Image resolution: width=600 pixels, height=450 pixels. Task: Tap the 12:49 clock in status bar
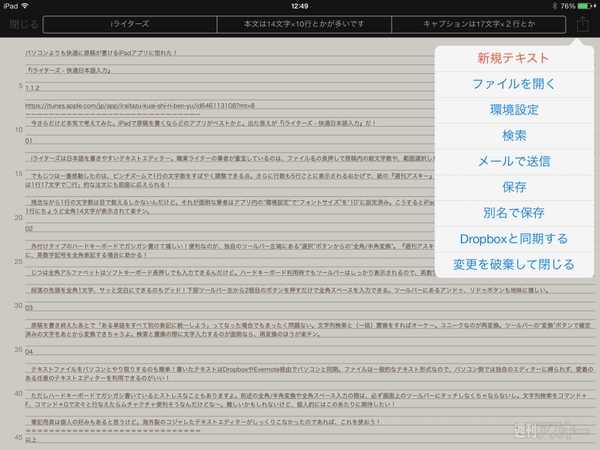(299, 6)
